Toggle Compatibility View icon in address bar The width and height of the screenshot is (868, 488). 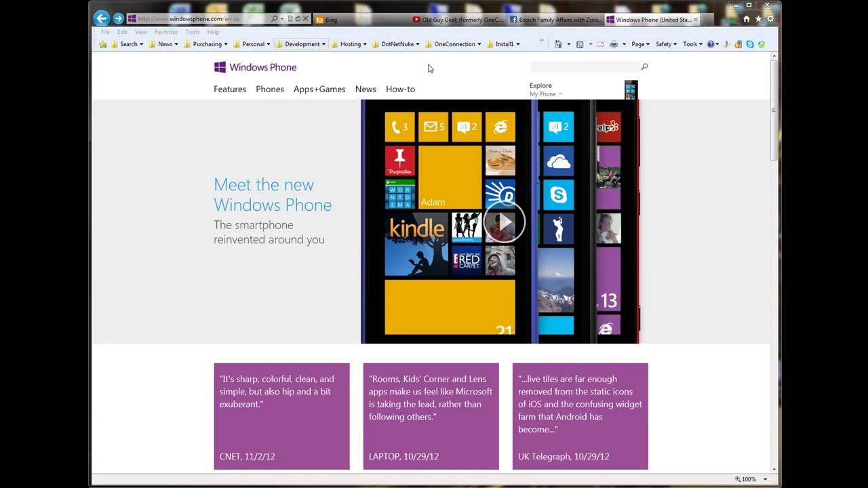[x=290, y=19]
